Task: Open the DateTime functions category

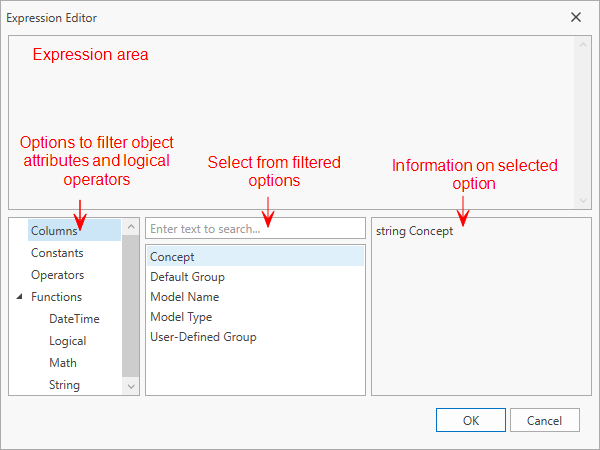Action: click(x=74, y=319)
